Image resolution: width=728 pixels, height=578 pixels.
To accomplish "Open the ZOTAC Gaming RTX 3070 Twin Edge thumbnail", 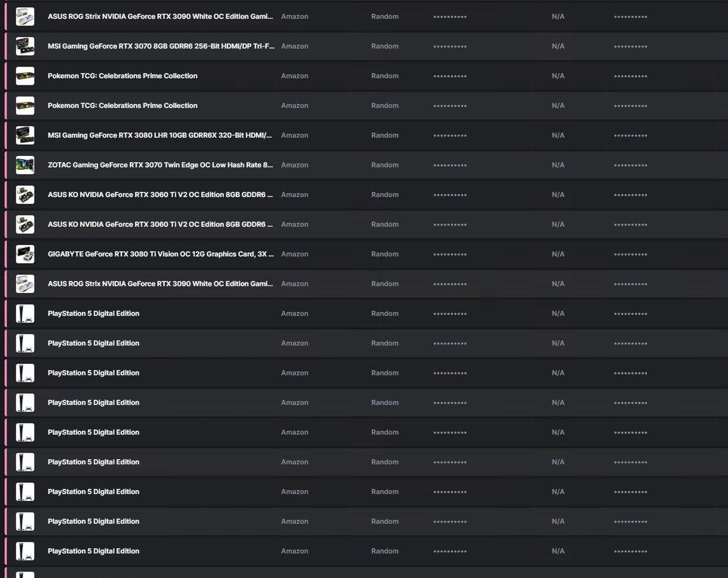I will [25, 165].
